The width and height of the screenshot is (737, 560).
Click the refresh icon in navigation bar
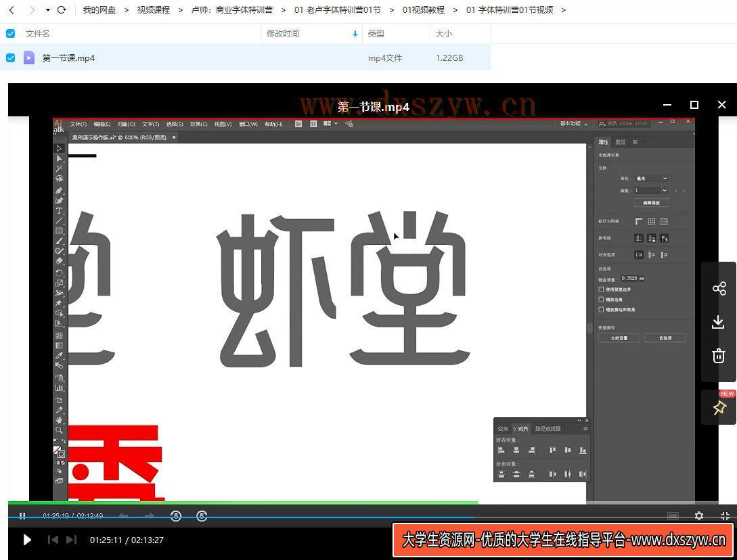click(x=62, y=10)
